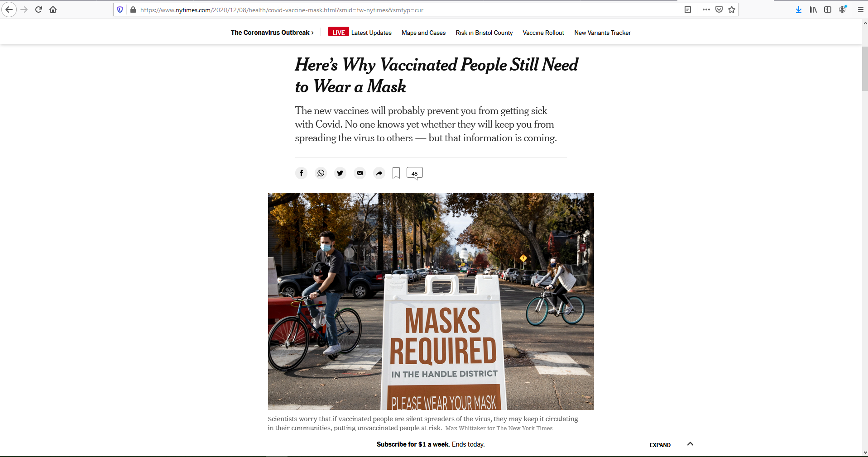
Task: Open the Maps and Cases section
Action: [423, 33]
